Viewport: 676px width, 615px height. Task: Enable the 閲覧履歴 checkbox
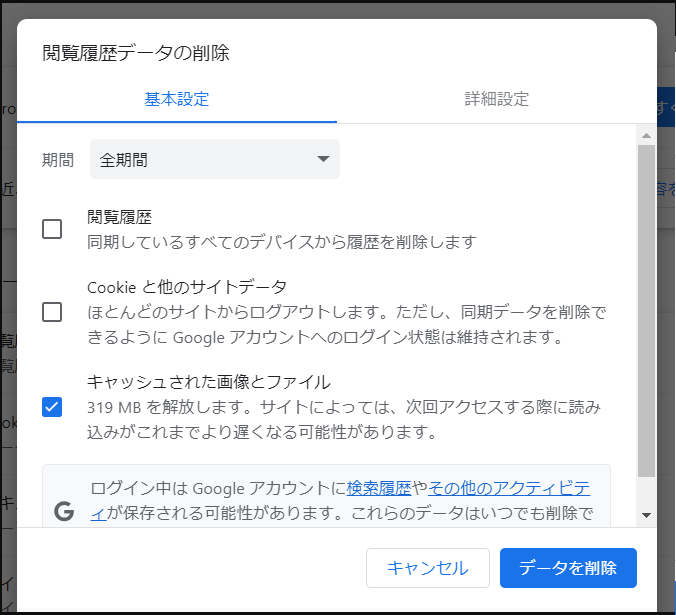click(x=52, y=229)
